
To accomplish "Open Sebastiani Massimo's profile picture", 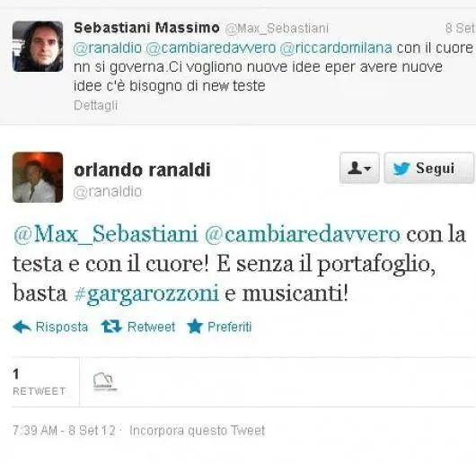I will pyautogui.click(x=38, y=47).
